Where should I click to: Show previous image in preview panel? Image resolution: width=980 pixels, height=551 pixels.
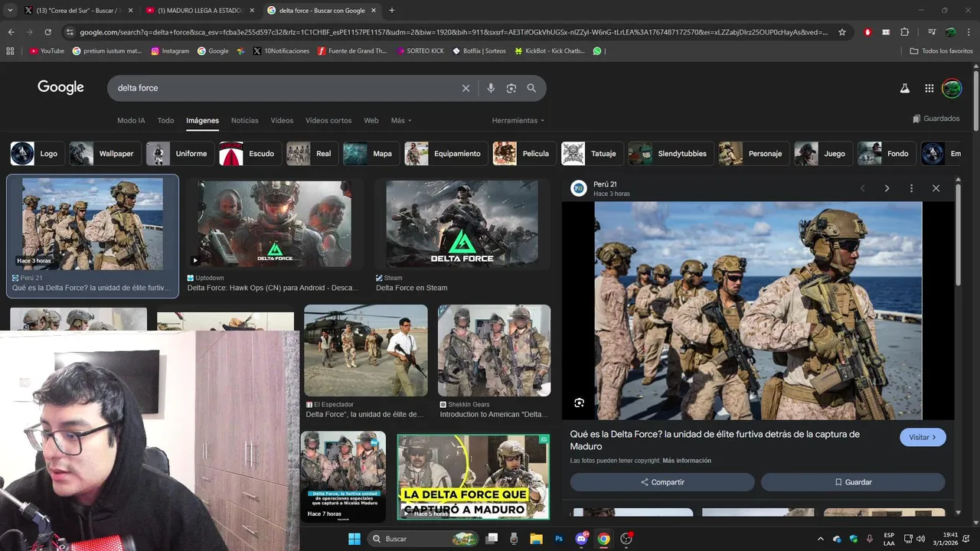click(x=862, y=188)
